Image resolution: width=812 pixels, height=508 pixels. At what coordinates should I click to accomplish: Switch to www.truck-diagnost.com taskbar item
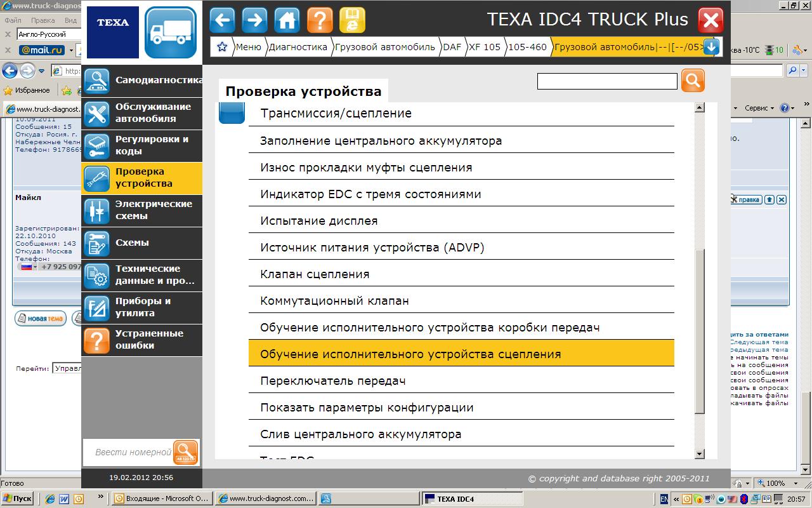coord(265,498)
